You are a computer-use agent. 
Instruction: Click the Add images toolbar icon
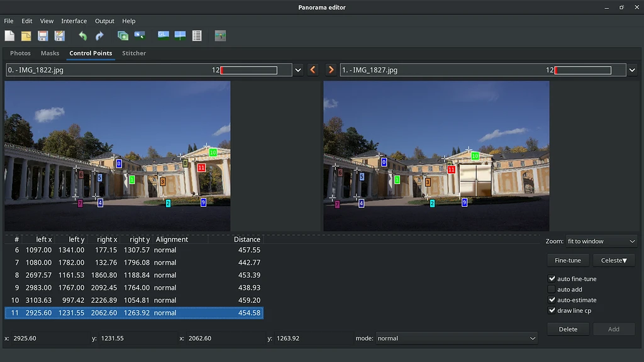123,36
